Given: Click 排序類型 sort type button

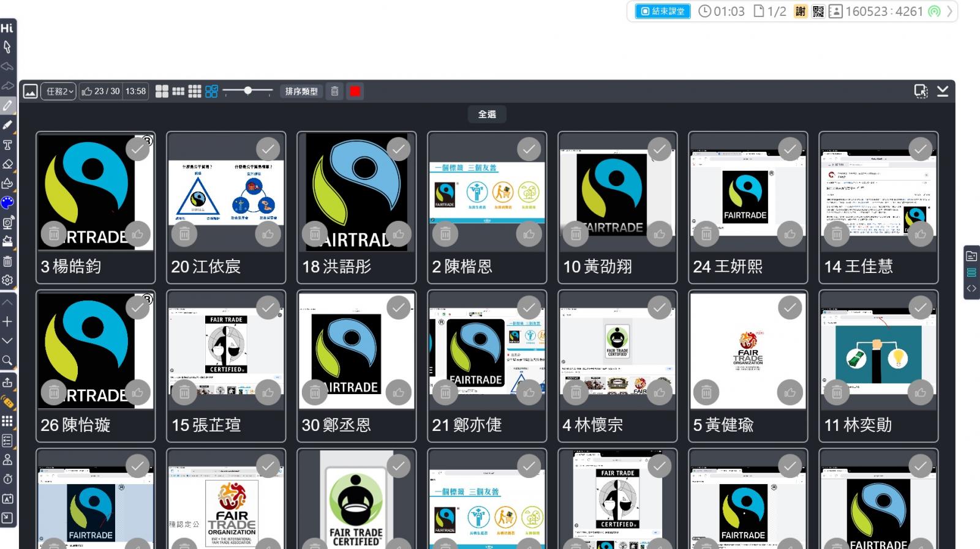Looking at the screenshot, I should pyautogui.click(x=301, y=91).
